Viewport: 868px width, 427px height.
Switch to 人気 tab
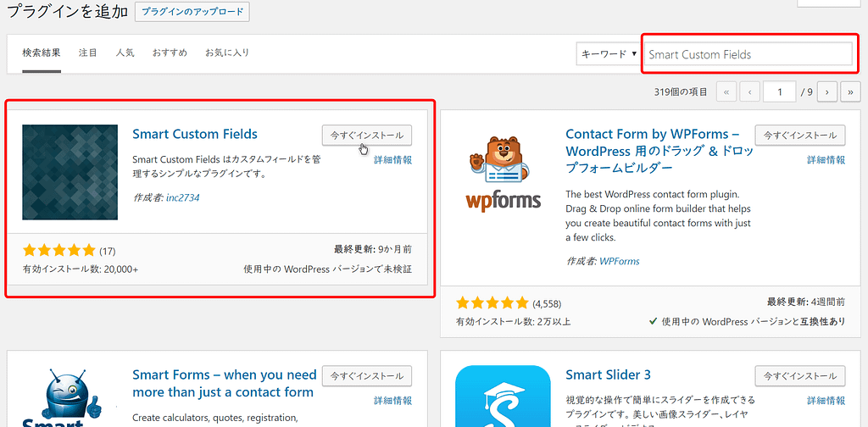coord(125,53)
